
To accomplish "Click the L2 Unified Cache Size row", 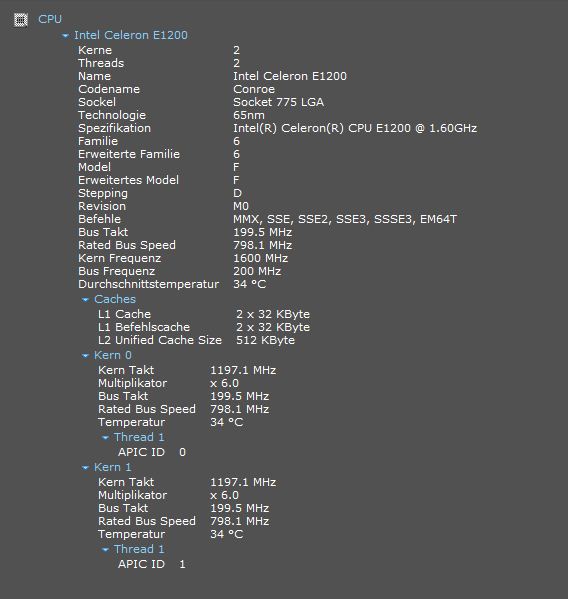I will 196,340.
